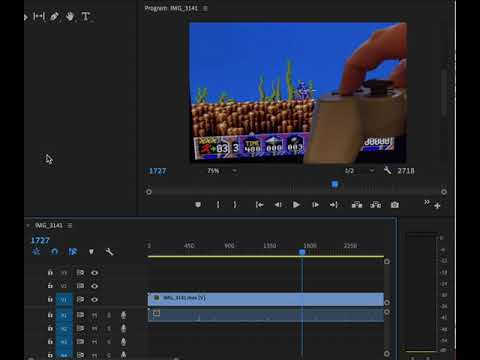
Task: Jump to the In point
Action: tap(260, 205)
